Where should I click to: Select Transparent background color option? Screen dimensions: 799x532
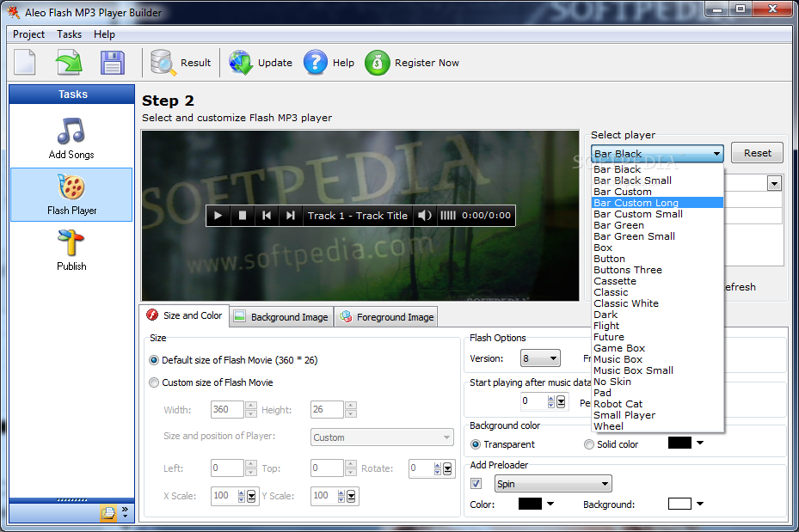(476, 444)
